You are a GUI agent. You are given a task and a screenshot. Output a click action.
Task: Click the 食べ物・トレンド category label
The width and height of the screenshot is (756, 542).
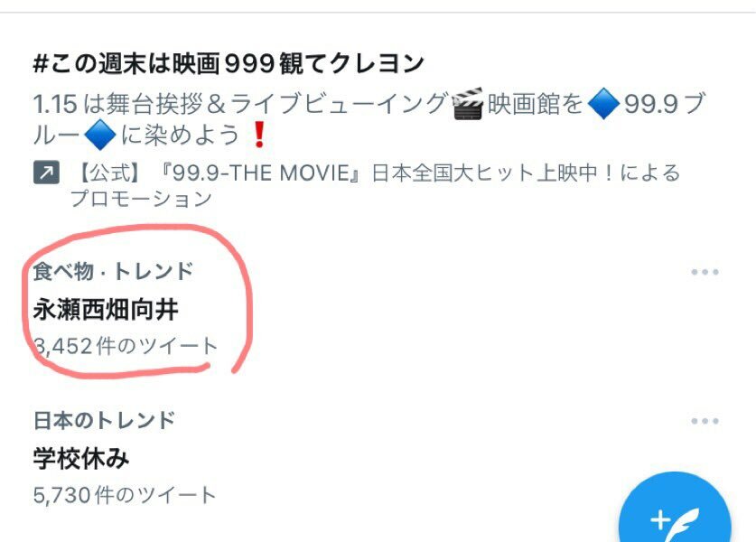113,271
